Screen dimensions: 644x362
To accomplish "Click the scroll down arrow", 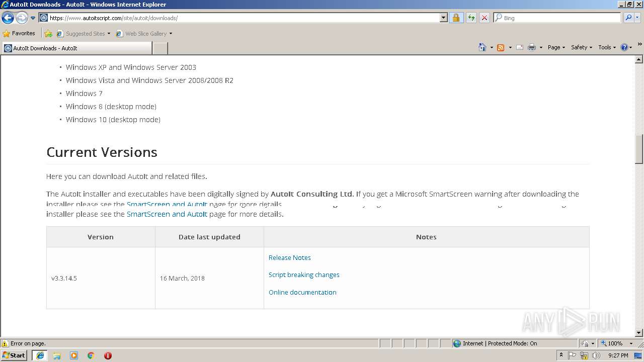I will (x=639, y=332).
